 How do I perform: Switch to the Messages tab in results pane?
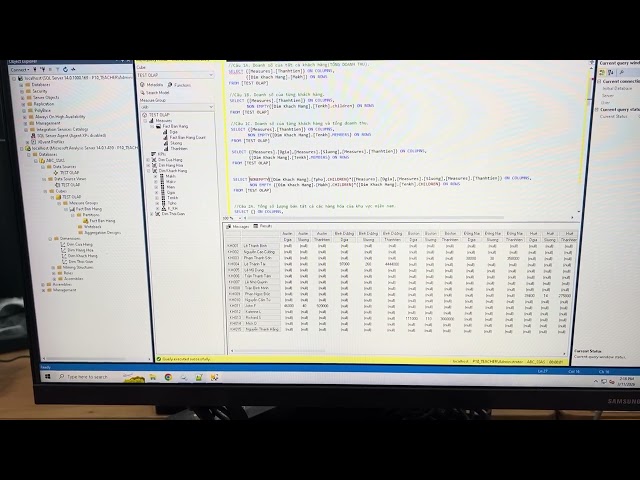[x=238, y=226]
